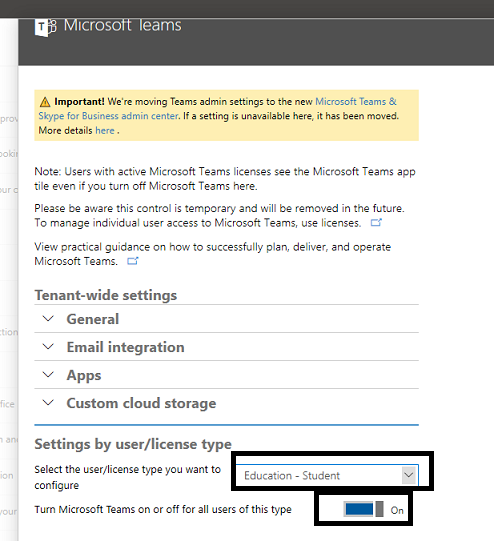Click the 'Tenant-wide settings' heading text
Image resolution: width=494 pixels, height=541 pixels.
pos(106,295)
